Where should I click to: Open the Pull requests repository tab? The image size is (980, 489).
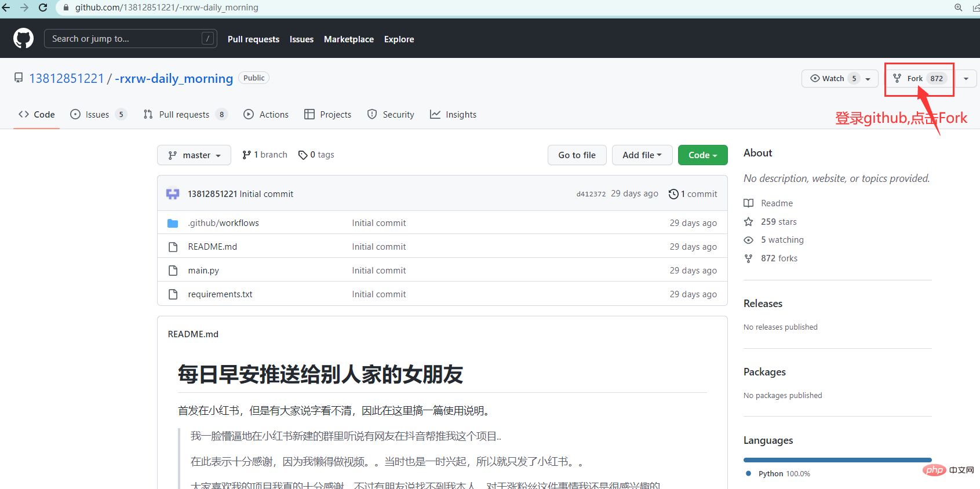185,114
